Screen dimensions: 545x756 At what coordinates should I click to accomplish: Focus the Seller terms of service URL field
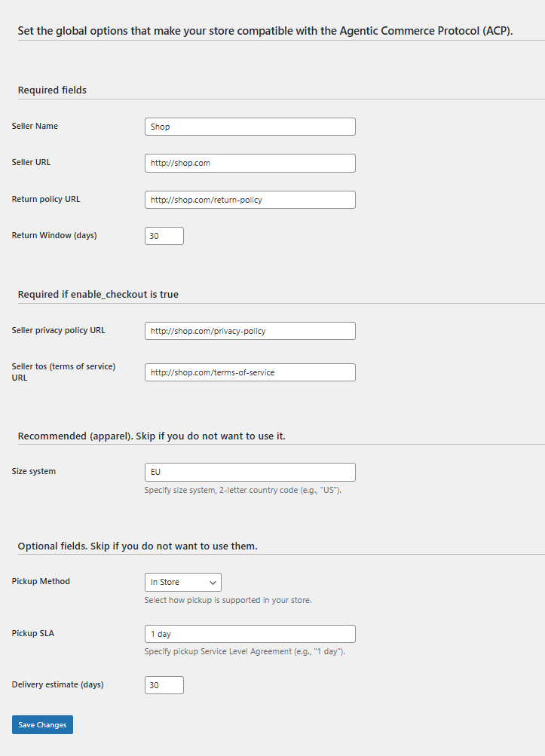250,372
